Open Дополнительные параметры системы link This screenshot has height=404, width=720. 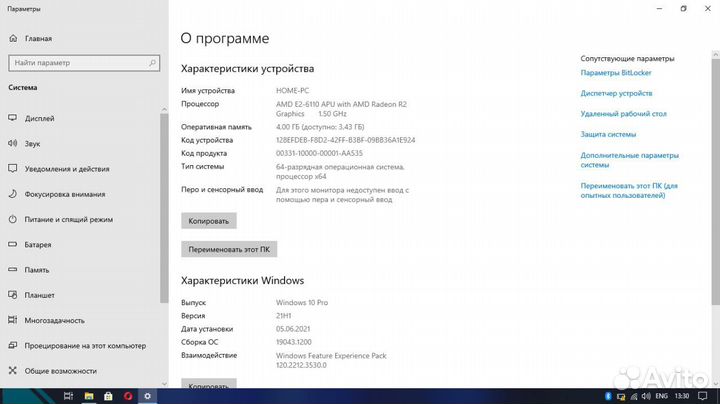[629, 160]
